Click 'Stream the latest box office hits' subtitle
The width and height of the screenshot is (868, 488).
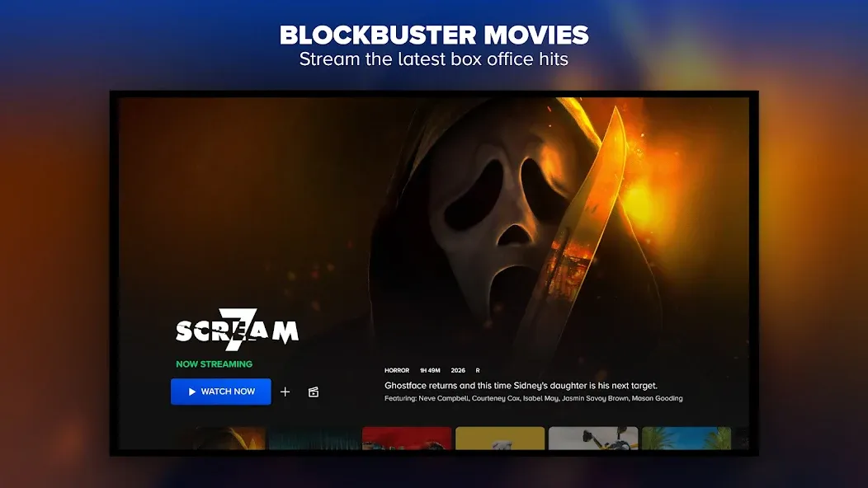pos(434,59)
